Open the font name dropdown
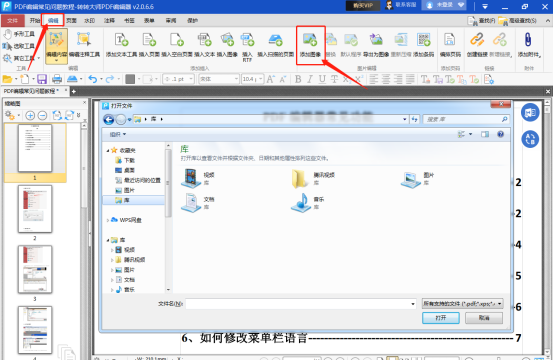The width and height of the screenshot is (554, 361). coord(219,79)
